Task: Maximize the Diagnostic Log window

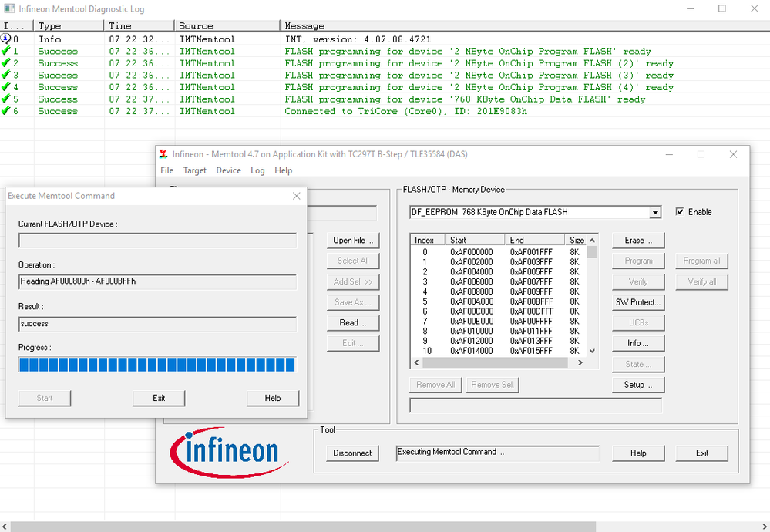Action: tap(722, 8)
